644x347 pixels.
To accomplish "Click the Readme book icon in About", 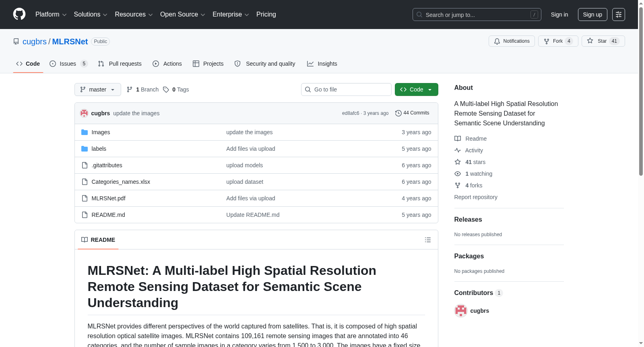I will click(458, 139).
